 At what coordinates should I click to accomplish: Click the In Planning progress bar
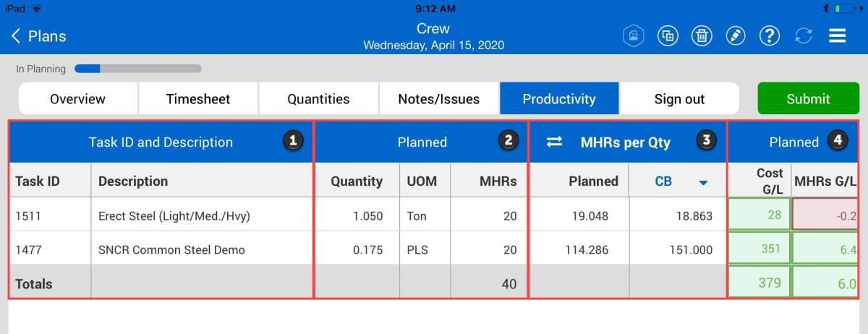[x=137, y=69]
